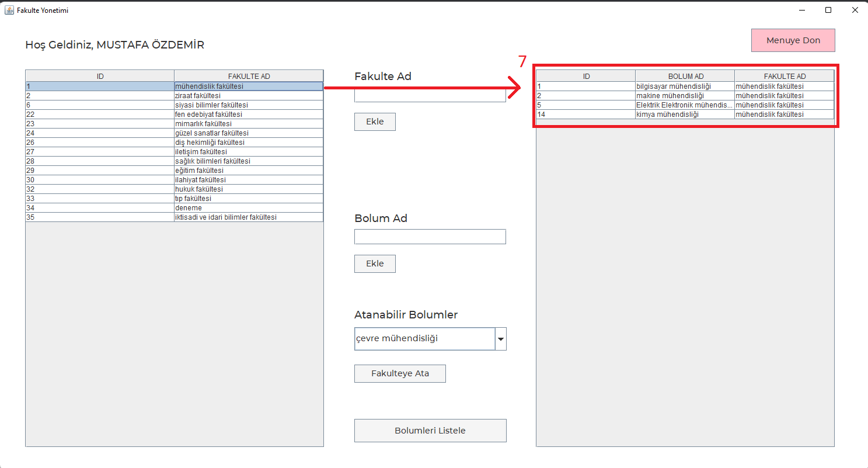Viewport: 868px width, 468px height.
Task: Click the çevre mühendisliği combo box value
Action: (x=424, y=339)
